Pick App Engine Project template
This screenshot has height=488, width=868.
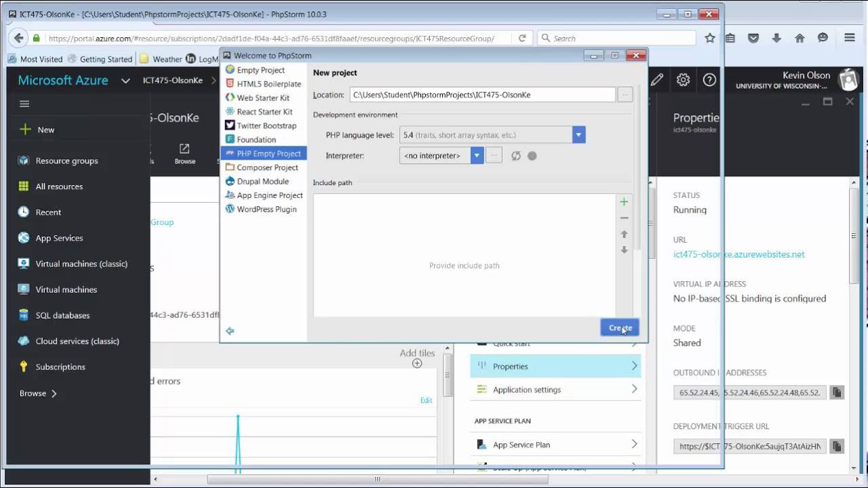[x=263, y=195]
